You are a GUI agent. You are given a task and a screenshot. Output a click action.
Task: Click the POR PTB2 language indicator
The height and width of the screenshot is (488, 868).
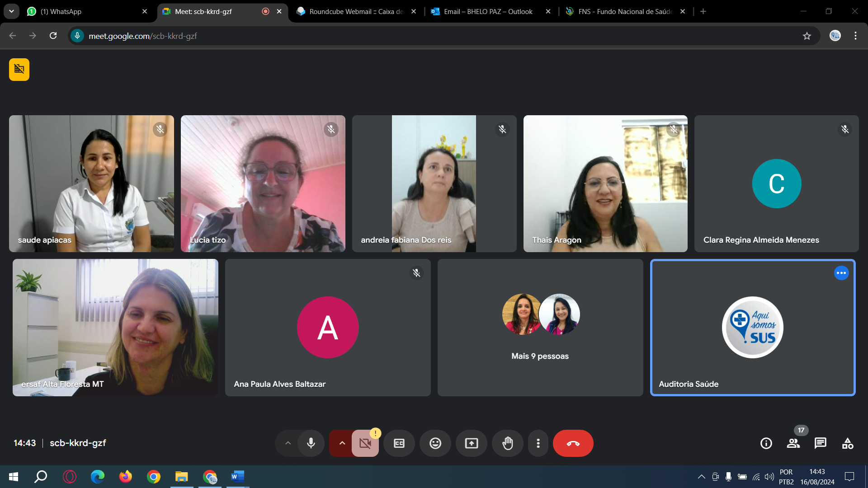tap(786, 477)
